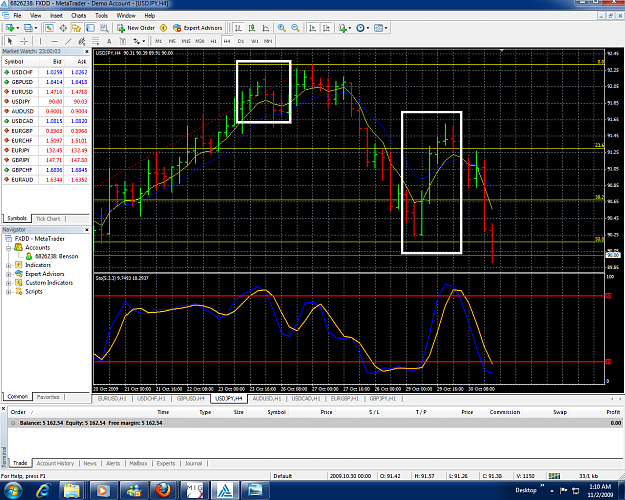
Task: Click the Indicators list toolbar icon
Action: 342,28
